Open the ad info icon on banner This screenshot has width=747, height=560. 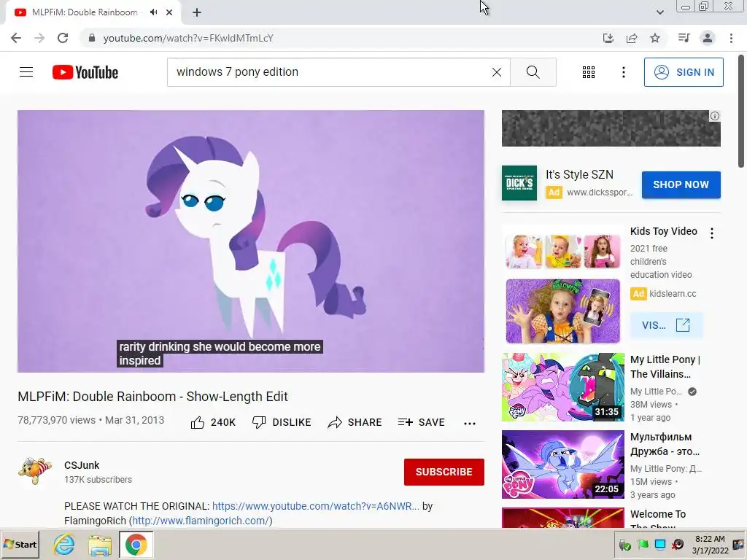click(x=715, y=116)
